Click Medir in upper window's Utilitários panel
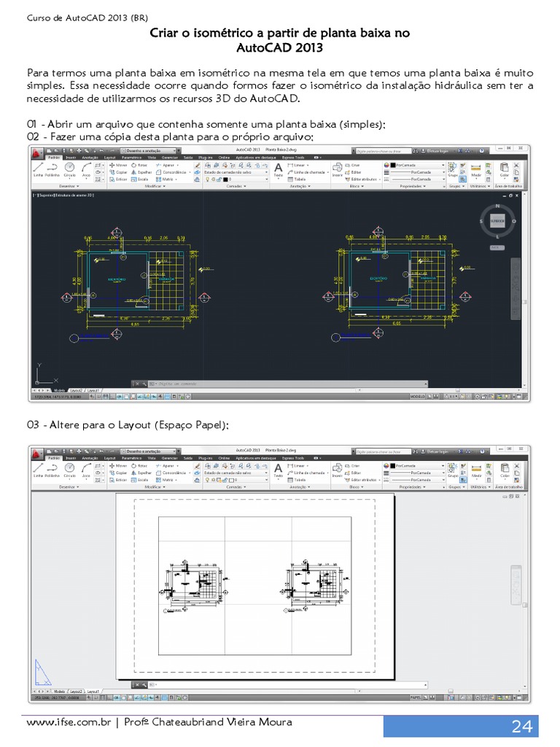 click(475, 169)
